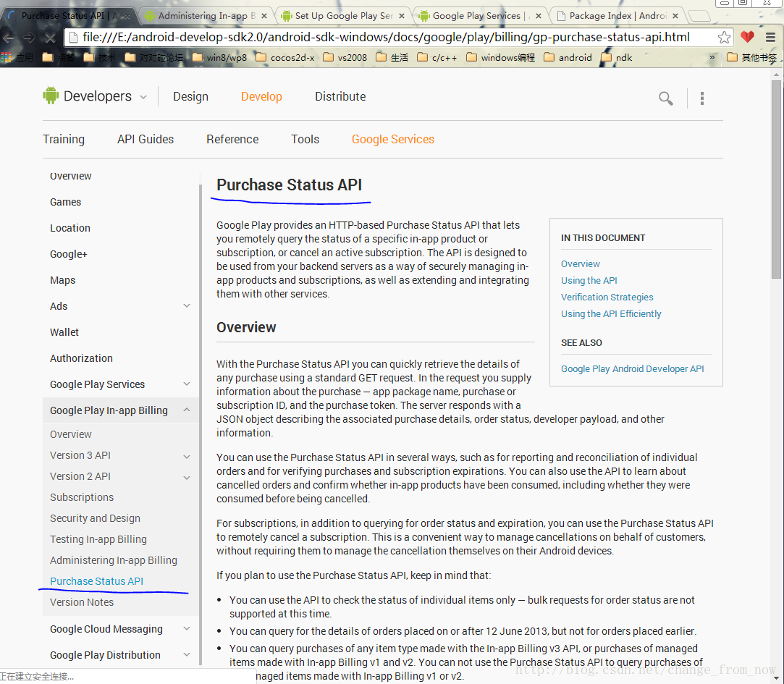Image resolution: width=784 pixels, height=684 pixels.
Task: Open the Chrome hamburger menu
Action: [x=770, y=38]
